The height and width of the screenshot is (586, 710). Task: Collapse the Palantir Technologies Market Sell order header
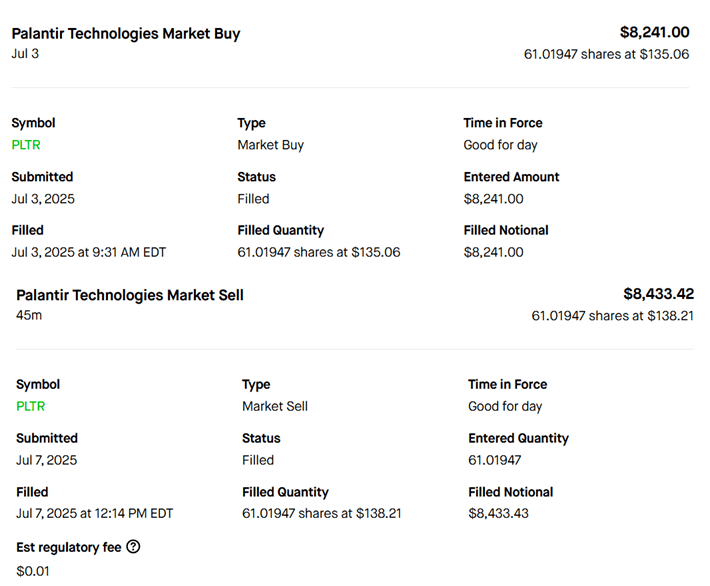[x=130, y=295]
